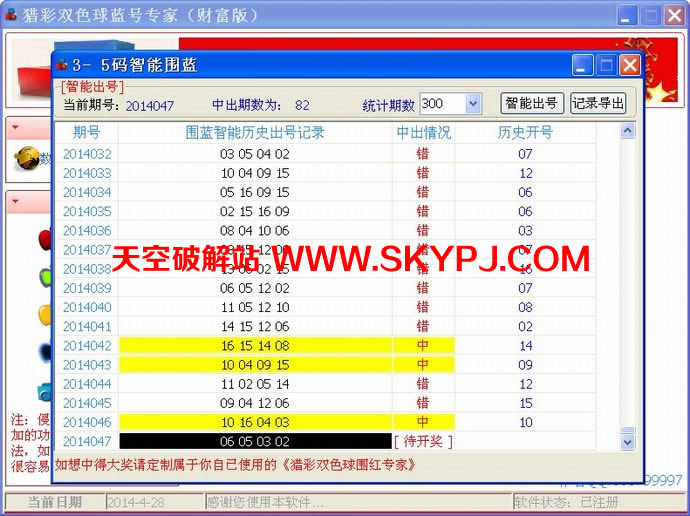
Task: Click the main window title bar app icon
Action: (12, 15)
